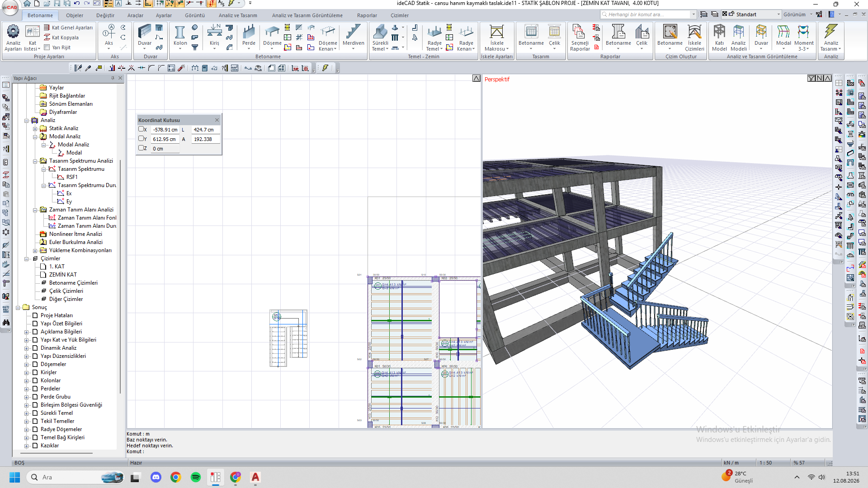The image size is (868, 488).
Task: Open the Windows Start menu
Action: [14, 477]
